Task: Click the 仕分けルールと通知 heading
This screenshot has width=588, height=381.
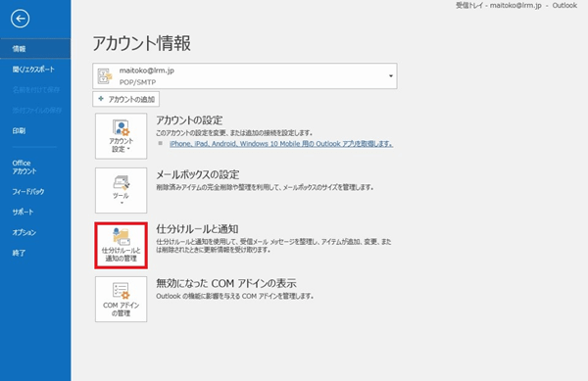Action: click(x=197, y=229)
